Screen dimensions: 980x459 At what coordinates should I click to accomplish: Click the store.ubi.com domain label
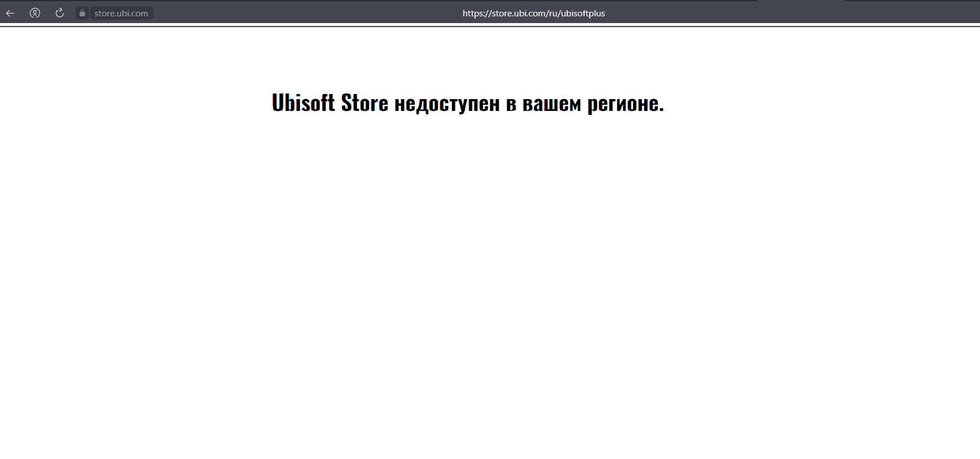121,13
